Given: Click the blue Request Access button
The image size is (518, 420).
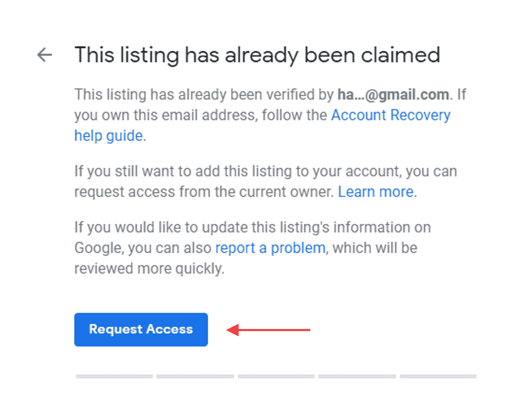Looking at the screenshot, I should tap(141, 330).
